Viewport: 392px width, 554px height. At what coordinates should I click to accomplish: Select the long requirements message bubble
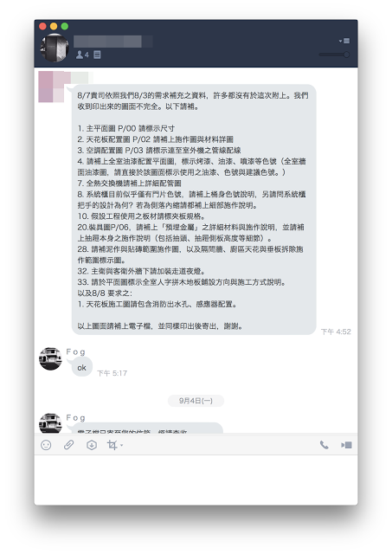point(194,209)
